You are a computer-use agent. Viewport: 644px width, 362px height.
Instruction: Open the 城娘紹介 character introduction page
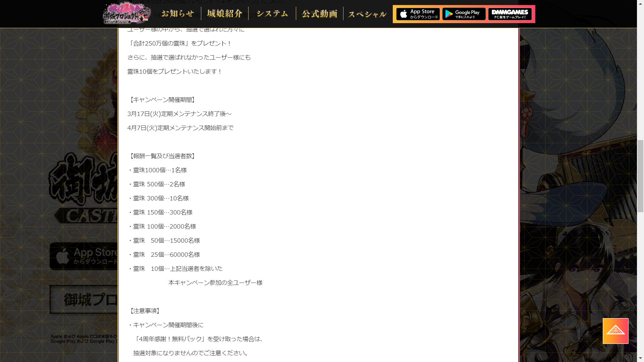225,14
